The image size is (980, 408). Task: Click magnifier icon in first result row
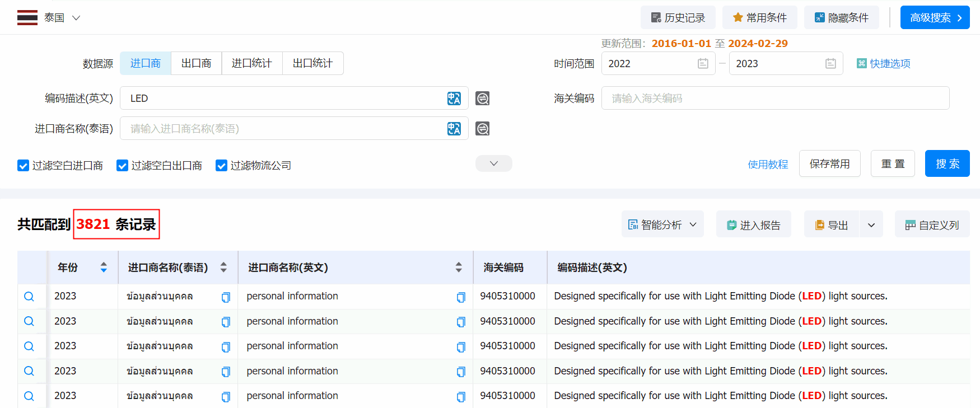(x=29, y=297)
